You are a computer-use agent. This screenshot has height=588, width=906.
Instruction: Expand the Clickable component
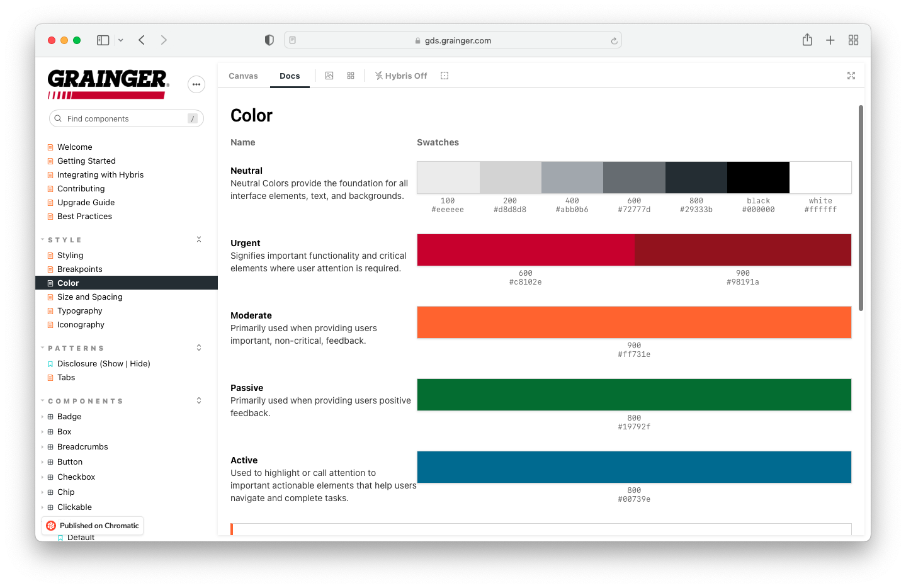[x=74, y=507]
